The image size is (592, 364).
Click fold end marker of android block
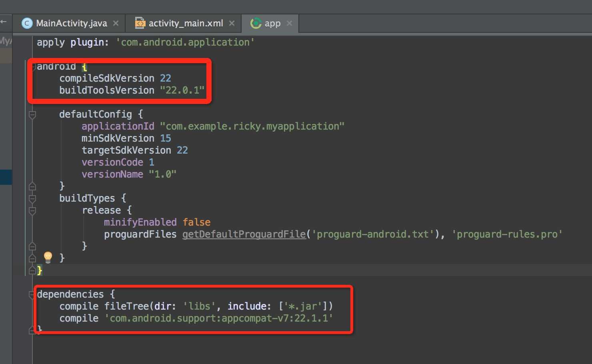click(x=32, y=270)
